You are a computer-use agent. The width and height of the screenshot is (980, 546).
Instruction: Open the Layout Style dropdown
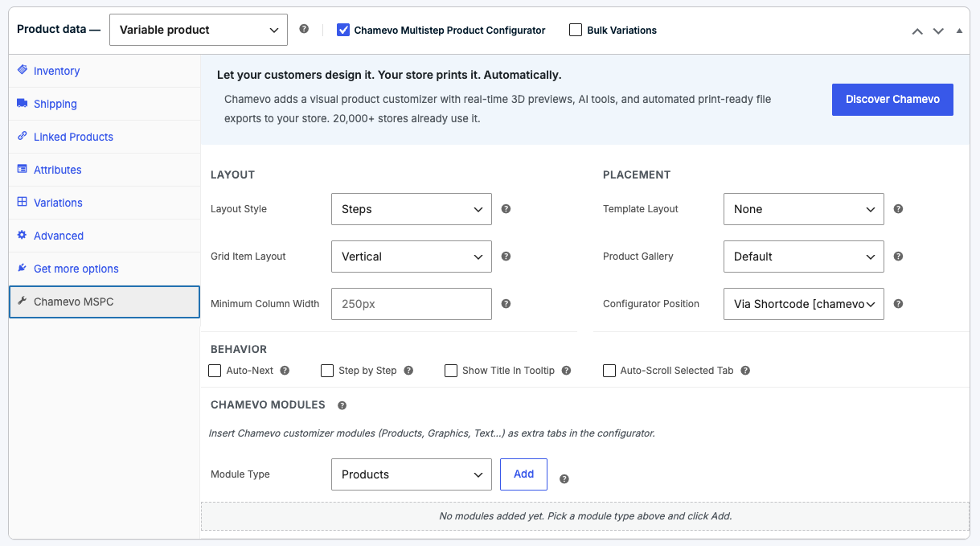click(412, 209)
